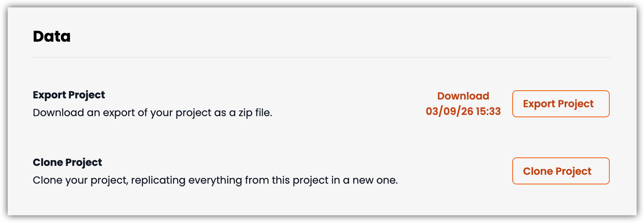Click the Clone Project section title

67,162
